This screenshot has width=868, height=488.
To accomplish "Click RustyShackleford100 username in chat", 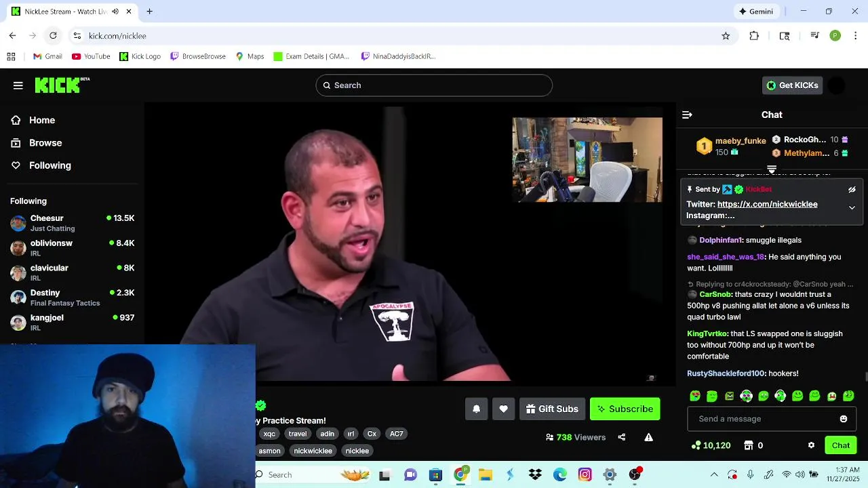I will coord(726,373).
